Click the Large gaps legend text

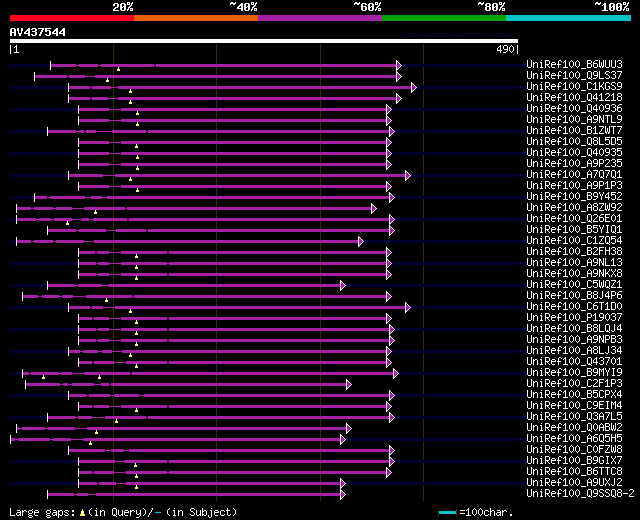[123, 512]
